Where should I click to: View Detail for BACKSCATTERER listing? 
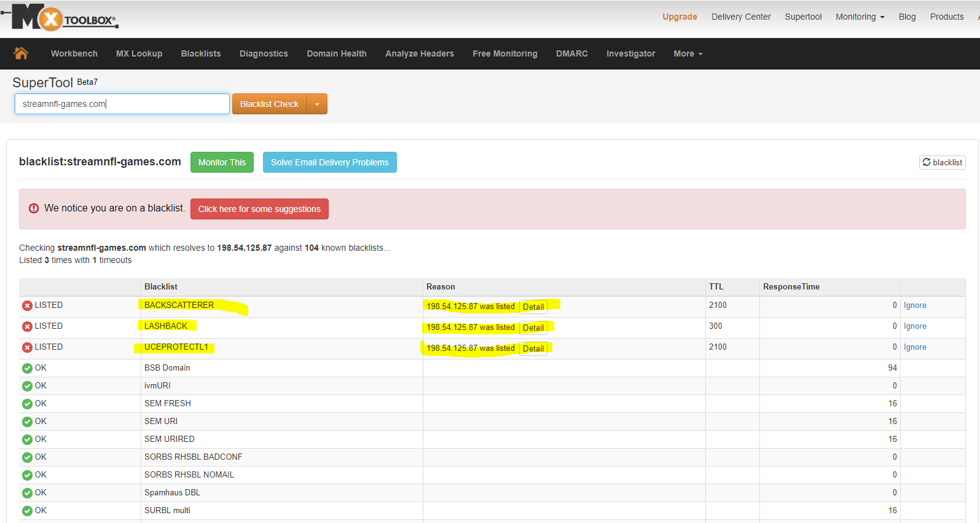click(533, 307)
